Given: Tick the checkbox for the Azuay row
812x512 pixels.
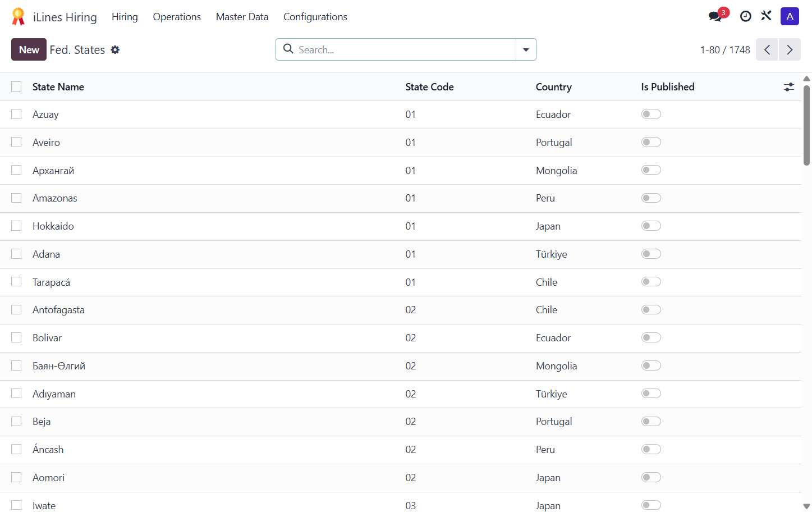Looking at the screenshot, I should pyautogui.click(x=16, y=114).
